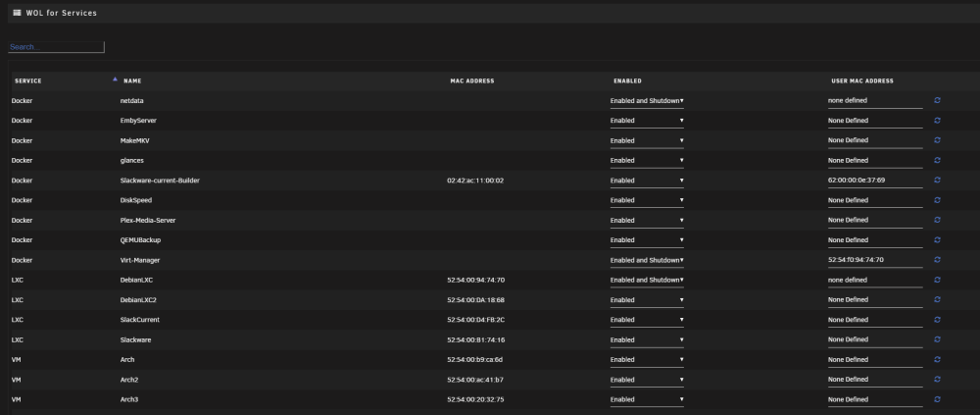Screen dimensions: 980x415
Task: Open the Enabled dropdown for netdata
Action: pyautogui.click(x=647, y=101)
